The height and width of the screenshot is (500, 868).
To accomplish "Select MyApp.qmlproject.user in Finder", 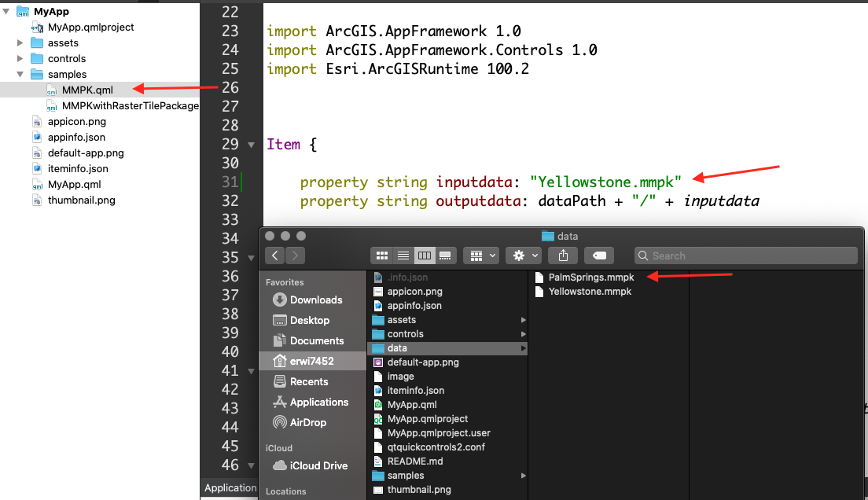I will pyautogui.click(x=432, y=433).
